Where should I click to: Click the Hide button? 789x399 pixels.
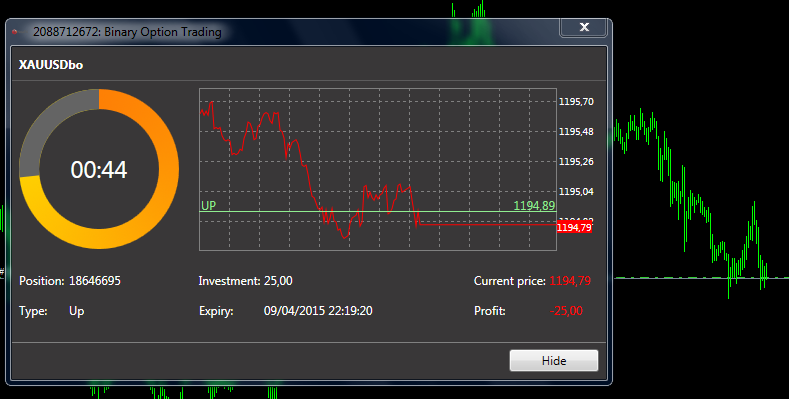[554, 361]
